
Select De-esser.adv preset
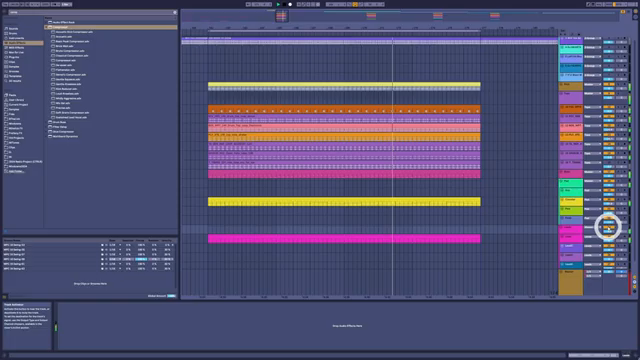pyautogui.click(x=64, y=65)
